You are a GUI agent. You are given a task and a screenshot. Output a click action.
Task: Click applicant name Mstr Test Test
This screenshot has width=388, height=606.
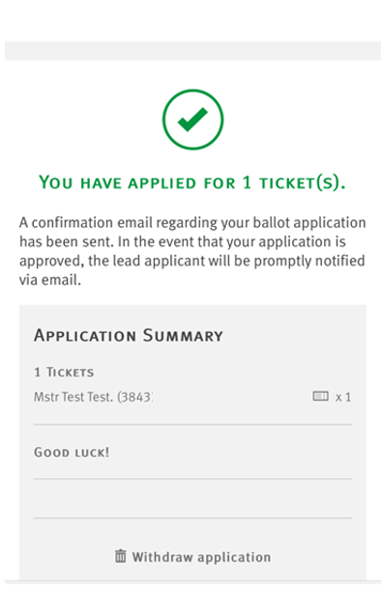click(73, 397)
